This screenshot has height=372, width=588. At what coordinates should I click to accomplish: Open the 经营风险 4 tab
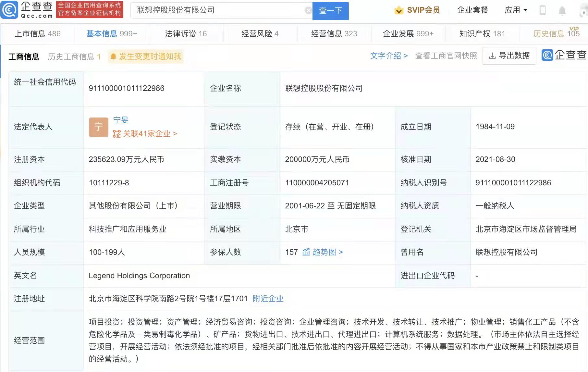click(x=260, y=34)
